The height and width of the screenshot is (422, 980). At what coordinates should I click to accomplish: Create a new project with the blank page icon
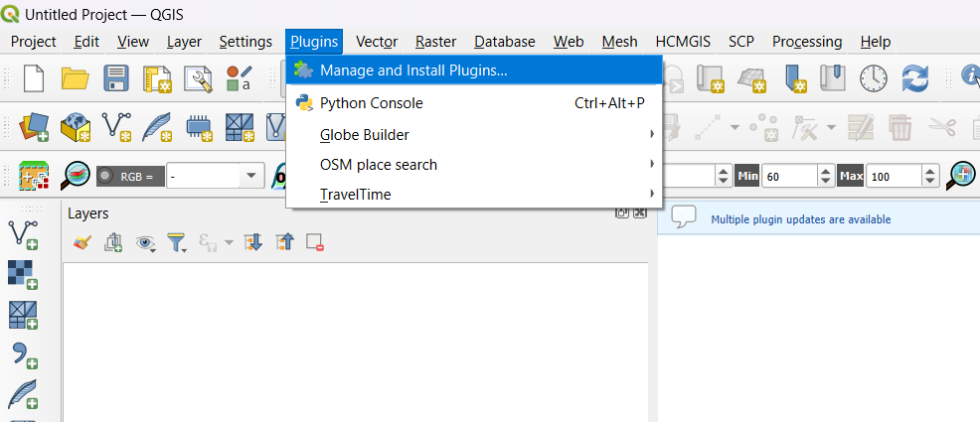(33, 78)
